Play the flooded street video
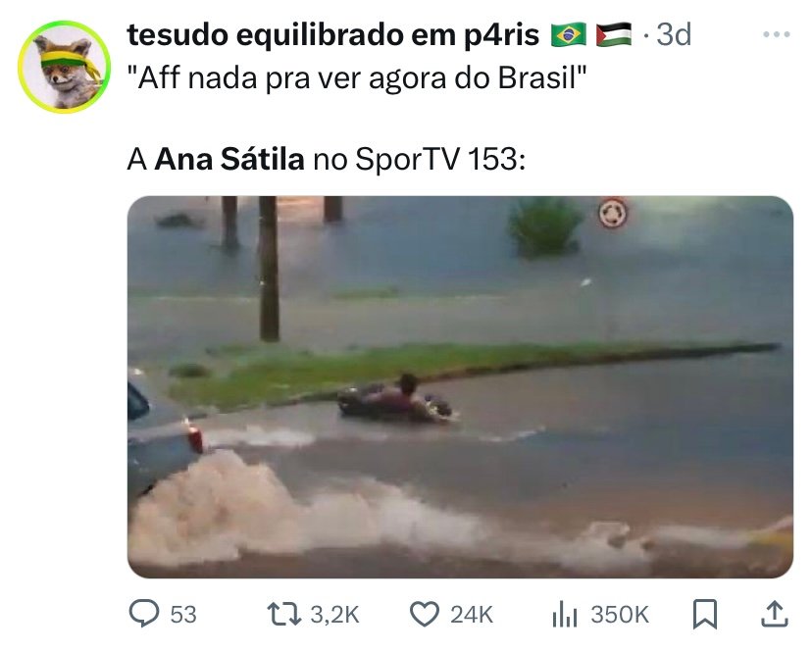Viewport: 812px width, 652px height. coord(460,387)
